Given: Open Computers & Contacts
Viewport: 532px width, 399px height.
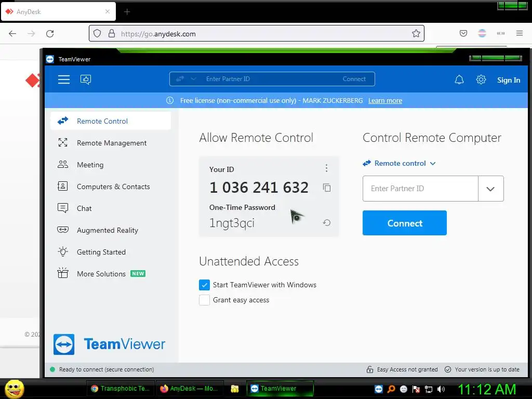Looking at the screenshot, I should point(111,187).
